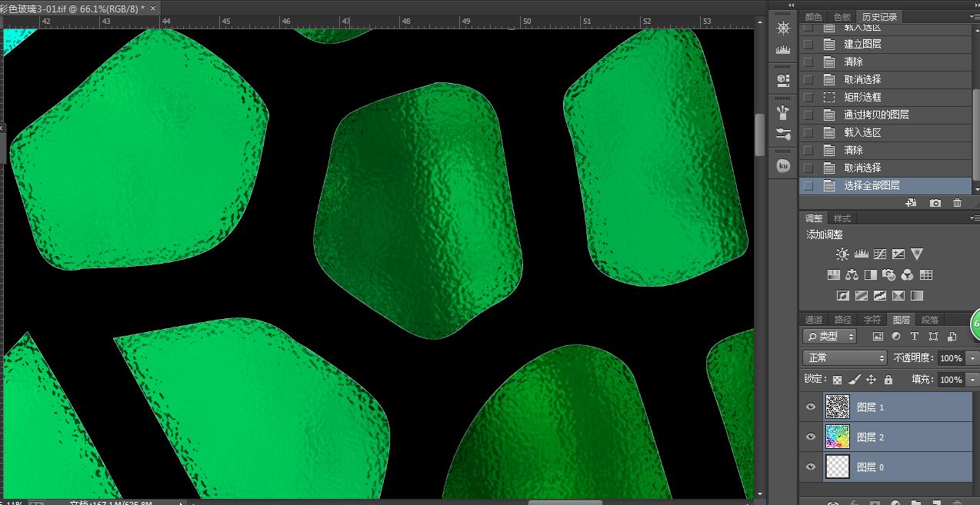Add a Color Lookup adjustment (grid icon)
This screenshot has width=980, height=505.
(926, 274)
